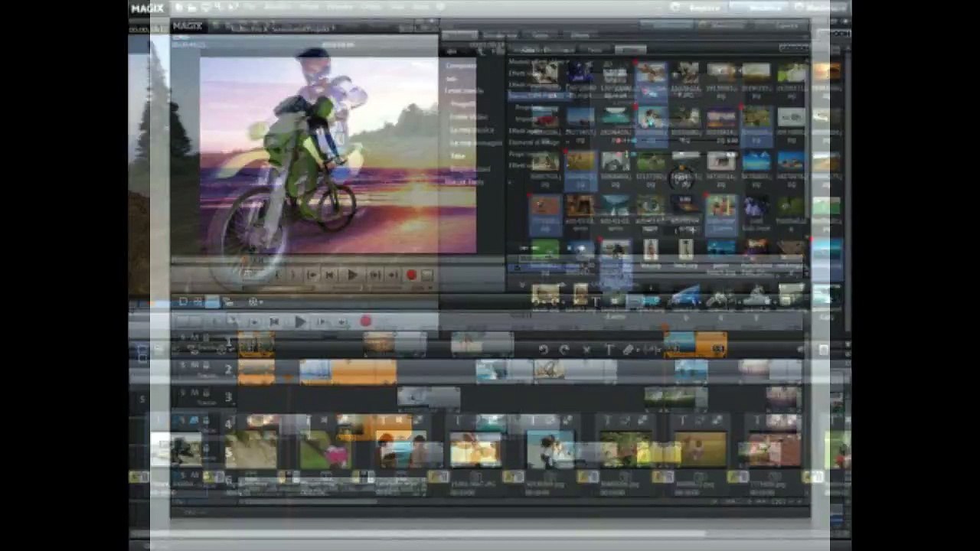Click play in the lower gray transport bar

pyautogui.click(x=300, y=322)
